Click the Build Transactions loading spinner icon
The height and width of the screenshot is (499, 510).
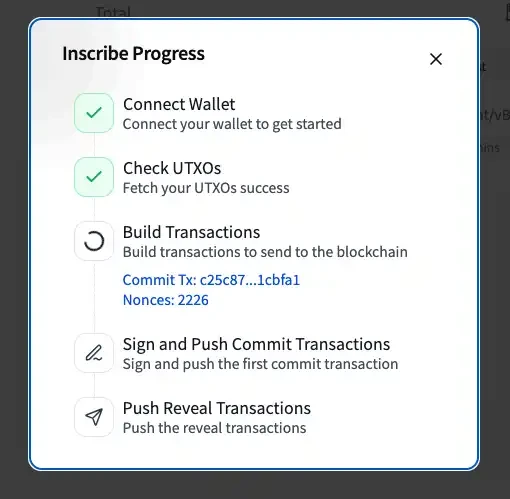click(x=94, y=241)
